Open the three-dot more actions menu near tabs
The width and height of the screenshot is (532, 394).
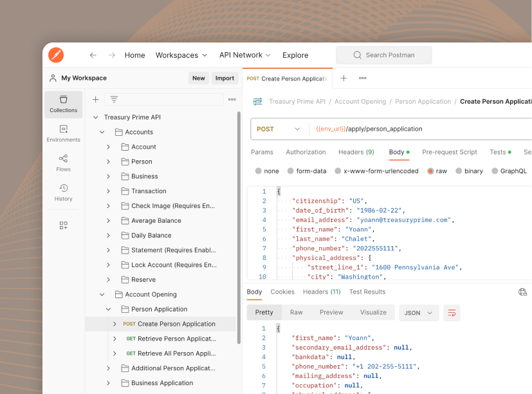(362, 78)
